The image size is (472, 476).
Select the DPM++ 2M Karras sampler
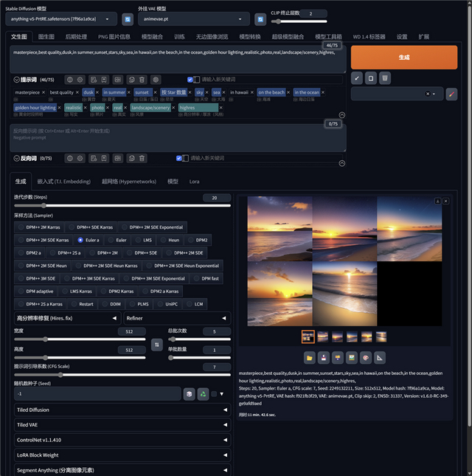43,227
